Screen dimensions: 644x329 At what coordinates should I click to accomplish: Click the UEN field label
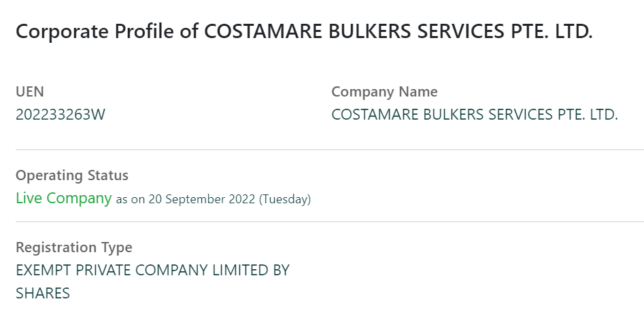[30, 92]
